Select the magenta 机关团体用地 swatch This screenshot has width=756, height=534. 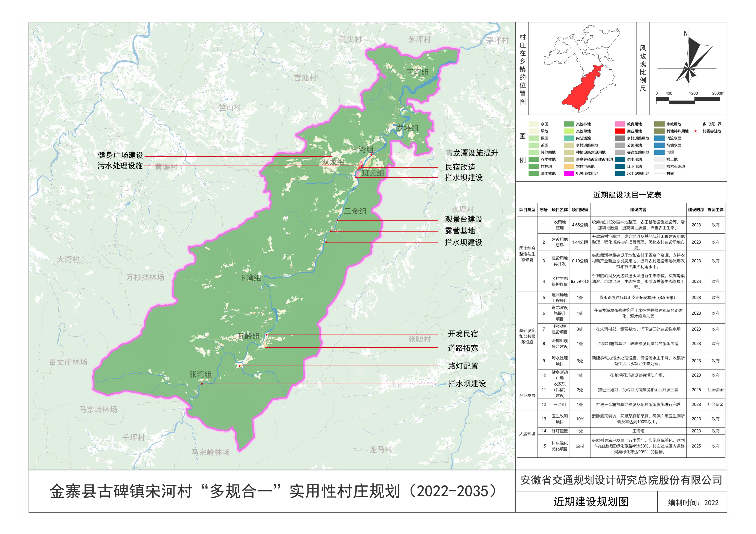pos(569,174)
